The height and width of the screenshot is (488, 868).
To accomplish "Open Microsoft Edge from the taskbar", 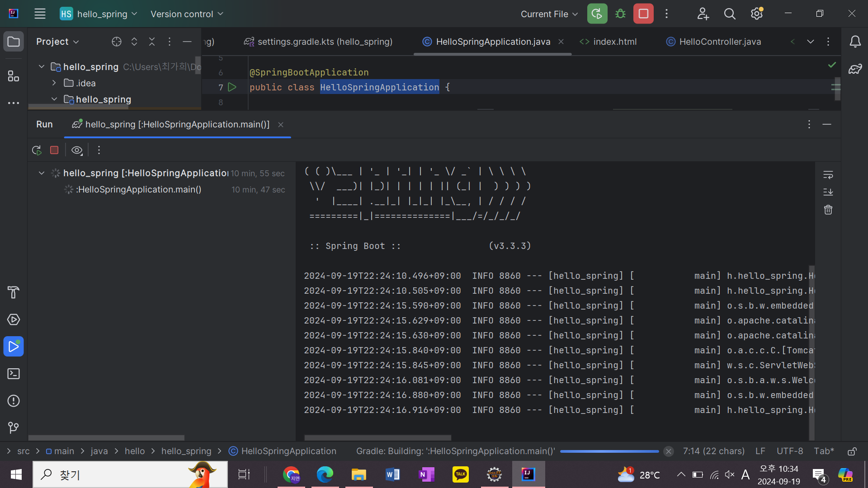I will 325,474.
